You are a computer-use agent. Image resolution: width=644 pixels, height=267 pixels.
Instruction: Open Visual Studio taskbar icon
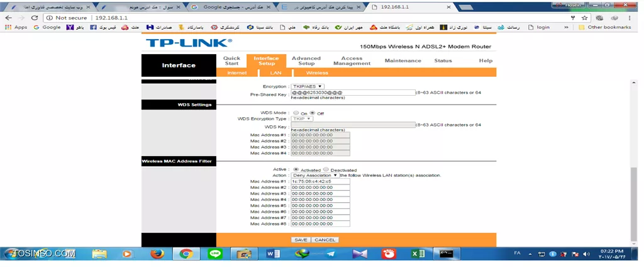(360, 254)
